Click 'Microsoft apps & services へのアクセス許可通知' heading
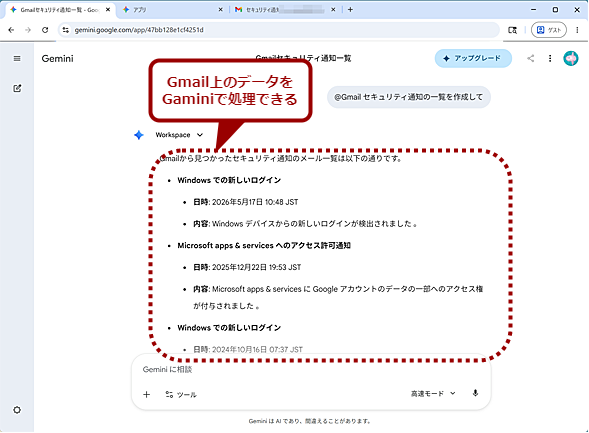589x433 pixels. coord(264,246)
